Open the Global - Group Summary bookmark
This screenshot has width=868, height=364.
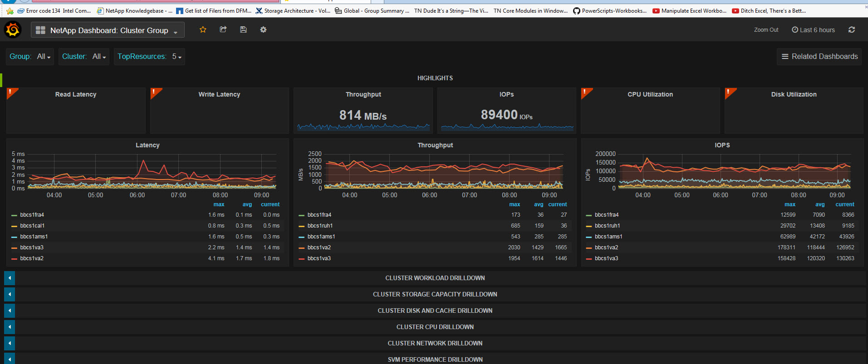pyautogui.click(x=372, y=11)
